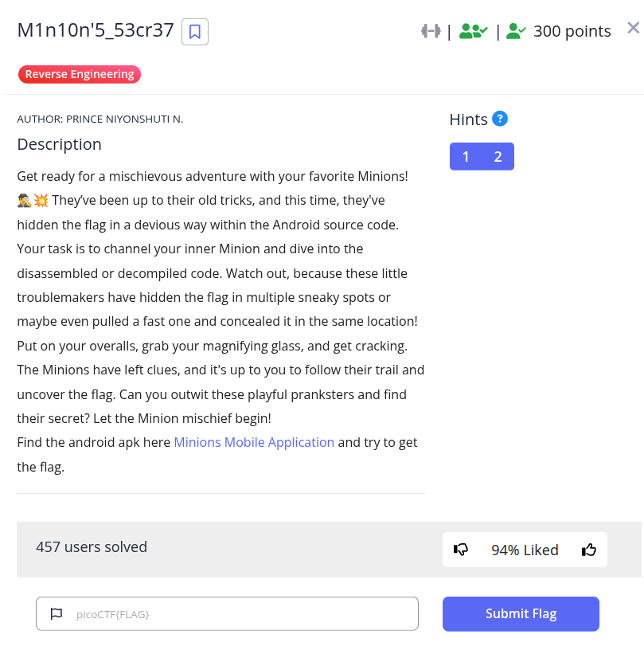Click the challenge title M1n10n'5_53cr37
This screenshot has height=650, width=644.
(x=96, y=30)
